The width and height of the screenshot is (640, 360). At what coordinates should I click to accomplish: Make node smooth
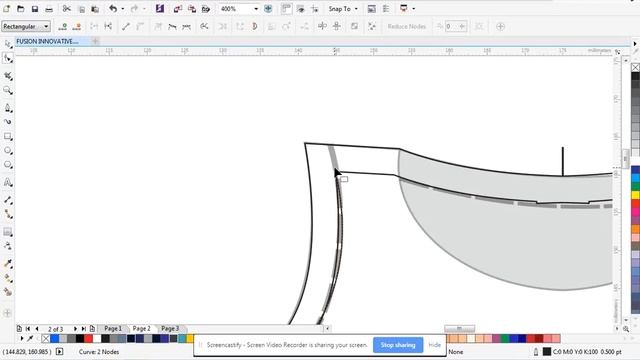(172, 27)
